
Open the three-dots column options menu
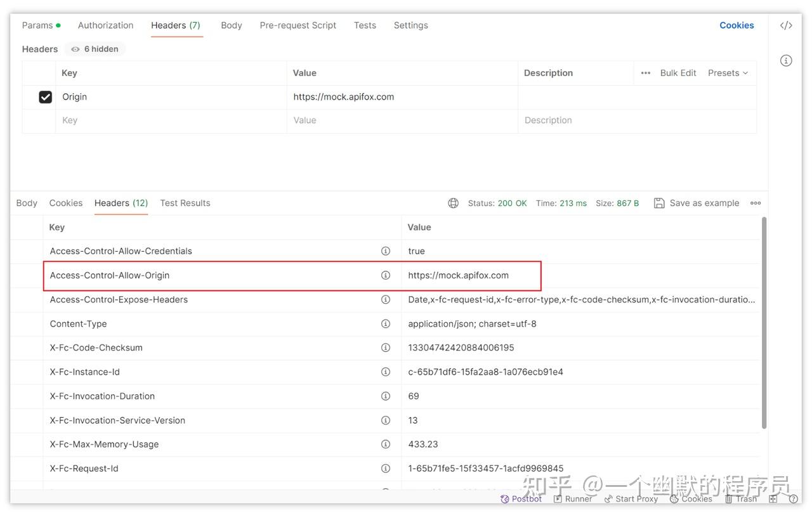coord(646,73)
